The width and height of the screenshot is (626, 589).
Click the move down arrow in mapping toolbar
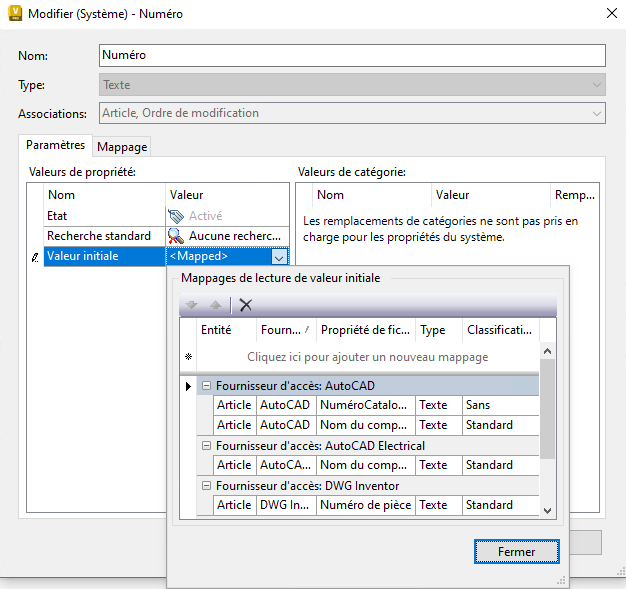[x=192, y=305]
